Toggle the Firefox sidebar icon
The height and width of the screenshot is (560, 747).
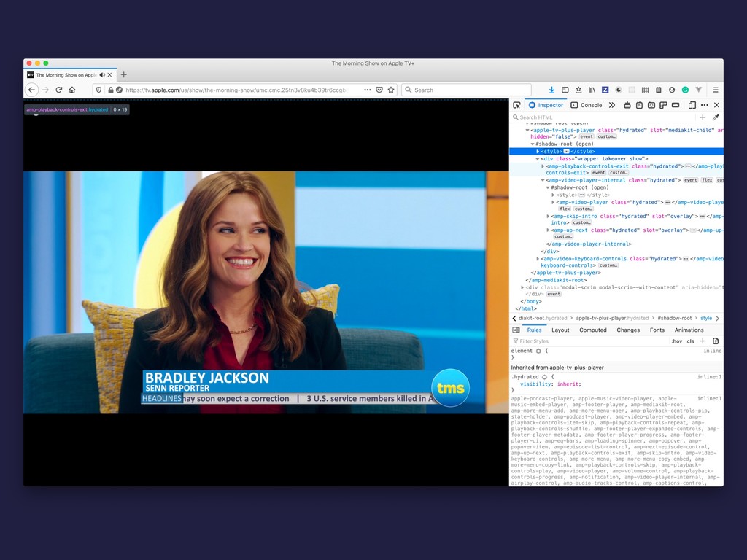[x=565, y=90]
